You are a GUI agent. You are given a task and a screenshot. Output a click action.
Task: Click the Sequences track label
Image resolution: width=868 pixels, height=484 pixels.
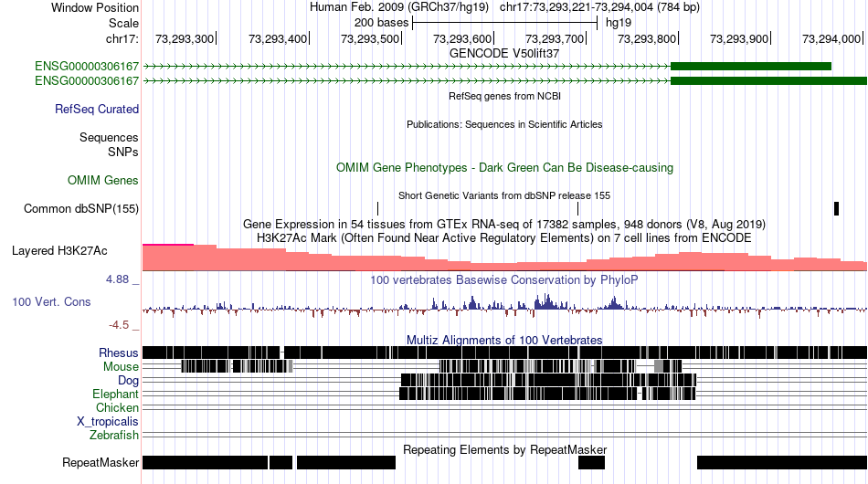[109, 137]
